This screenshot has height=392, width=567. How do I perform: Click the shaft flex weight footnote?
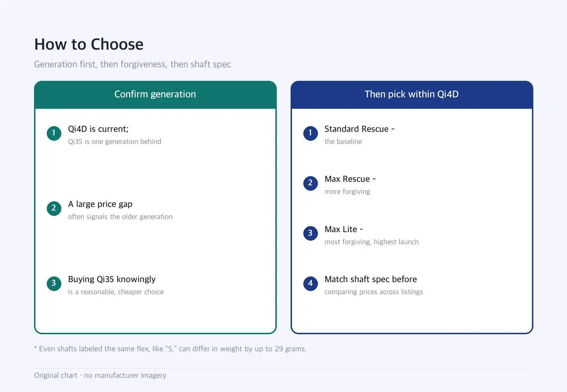170,349
